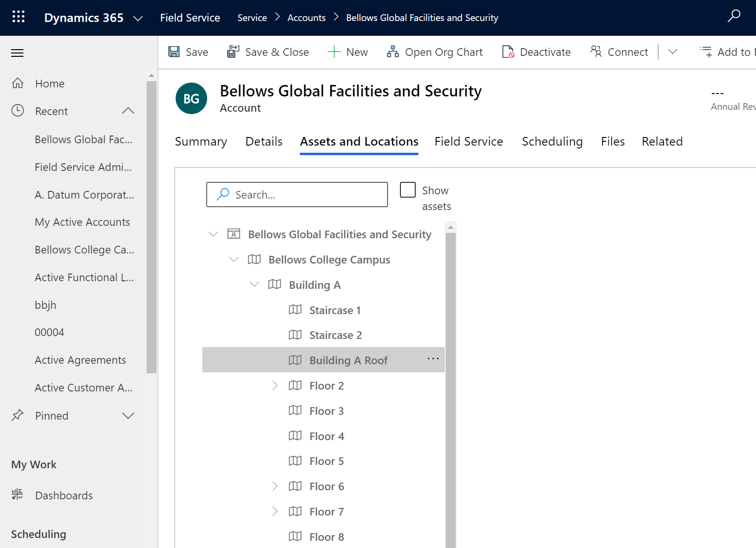Click the Open Org Chart icon
The height and width of the screenshot is (548, 756).
click(x=393, y=52)
